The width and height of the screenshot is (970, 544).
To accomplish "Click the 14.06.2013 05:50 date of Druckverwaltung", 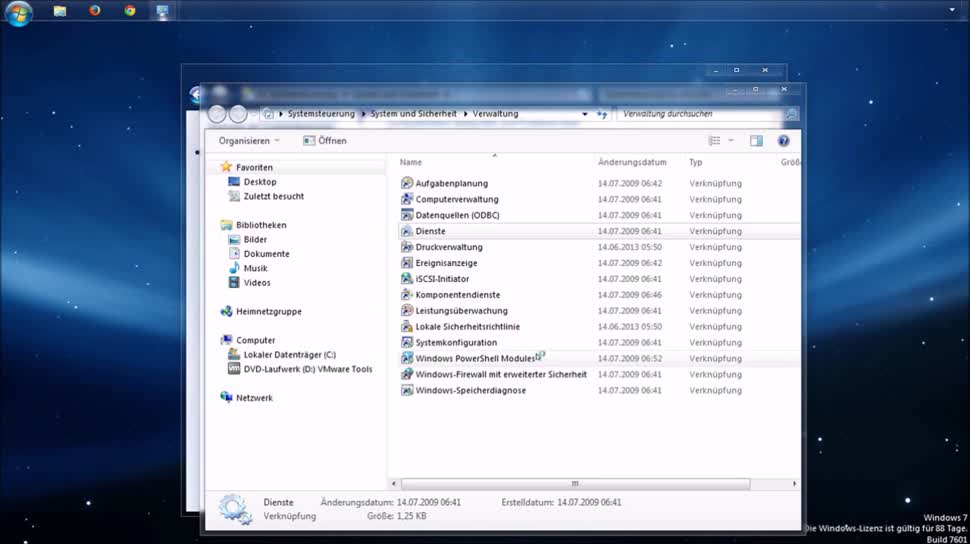I will click(x=629, y=247).
